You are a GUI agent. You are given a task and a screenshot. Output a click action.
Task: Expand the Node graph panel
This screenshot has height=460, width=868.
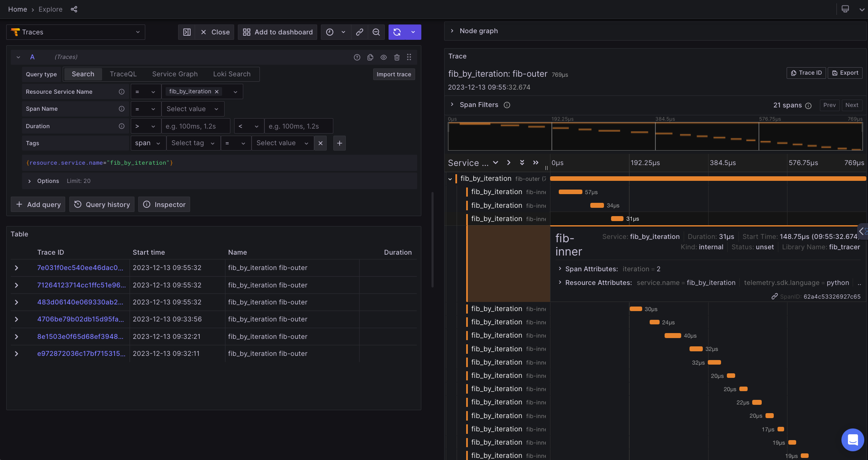452,31
